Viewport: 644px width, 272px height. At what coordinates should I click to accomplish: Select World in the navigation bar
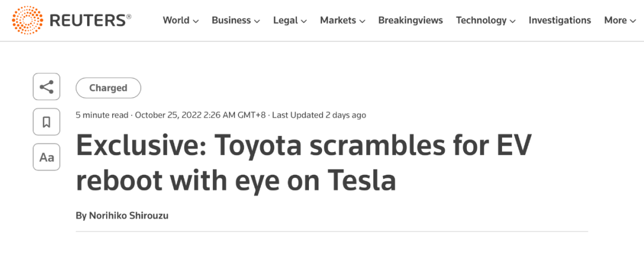pyautogui.click(x=176, y=20)
